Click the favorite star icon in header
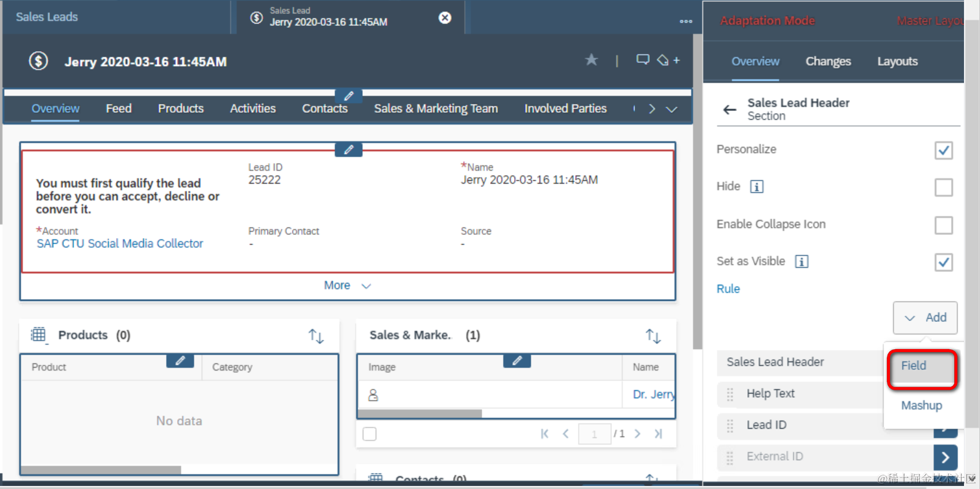This screenshot has width=980, height=489. (x=591, y=60)
